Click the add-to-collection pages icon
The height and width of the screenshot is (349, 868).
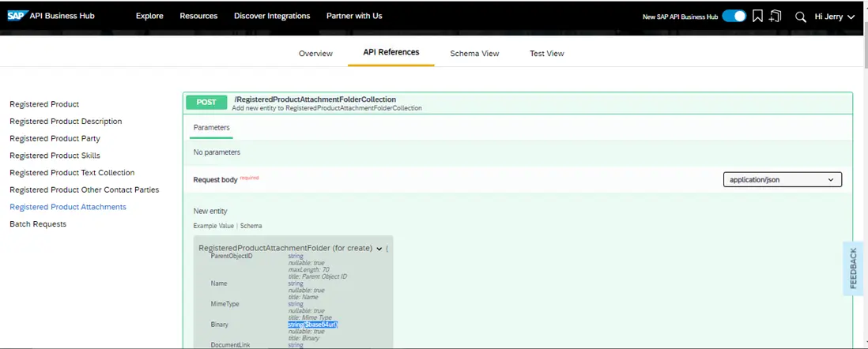(x=775, y=16)
